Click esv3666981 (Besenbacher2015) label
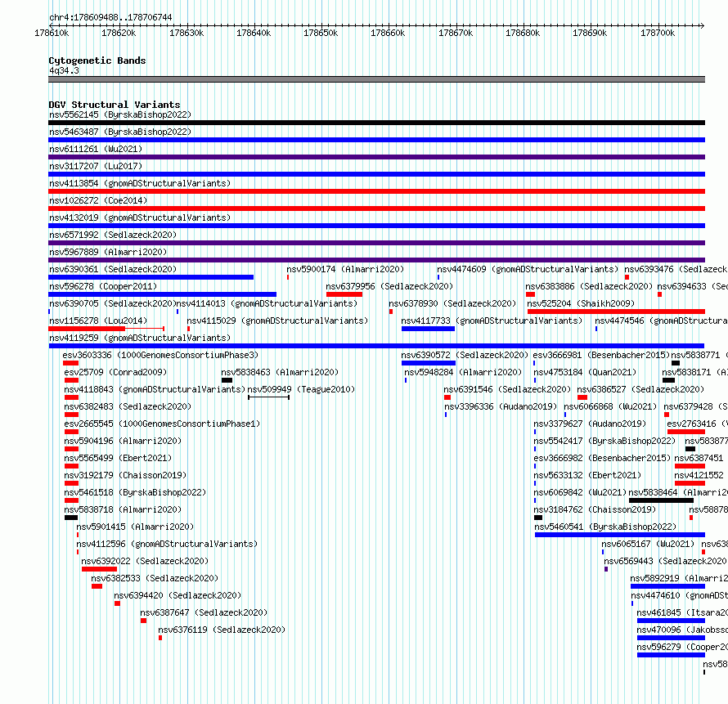728x704 pixels. point(602,355)
